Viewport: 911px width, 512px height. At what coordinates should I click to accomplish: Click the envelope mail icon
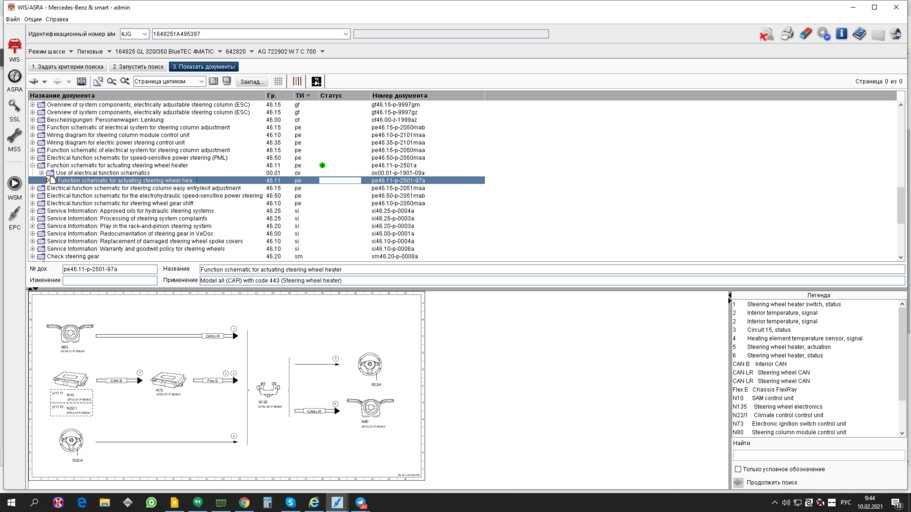(878, 34)
